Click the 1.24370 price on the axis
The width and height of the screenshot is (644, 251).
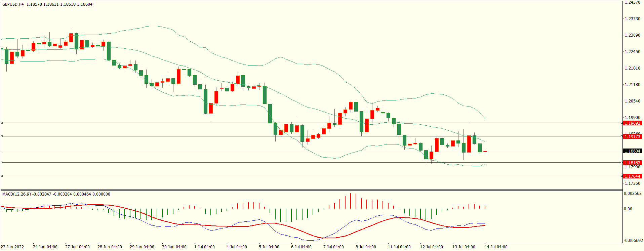pyautogui.click(x=632, y=2)
